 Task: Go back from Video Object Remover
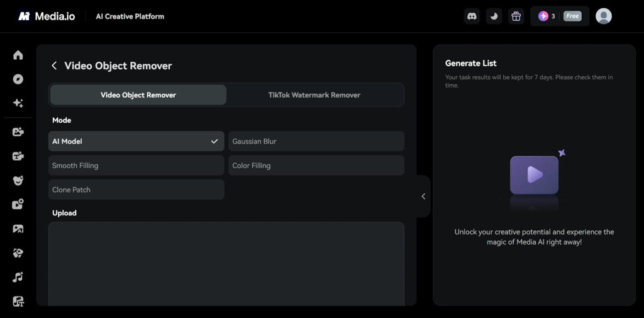tap(54, 66)
